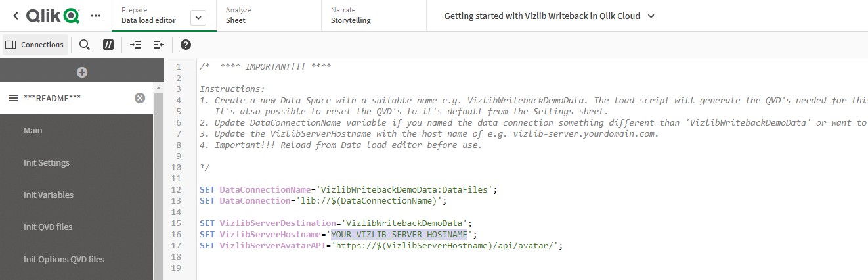Switch to the Analyze Sheet tab

pyautogui.click(x=269, y=15)
